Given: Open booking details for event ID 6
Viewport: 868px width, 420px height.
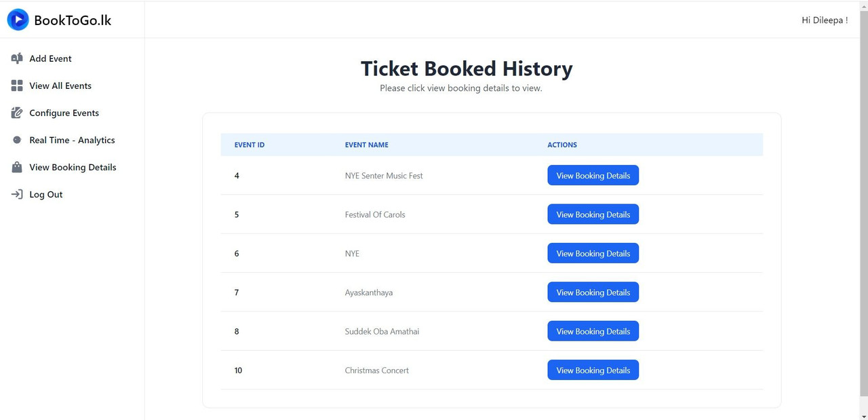Looking at the screenshot, I should (x=593, y=253).
